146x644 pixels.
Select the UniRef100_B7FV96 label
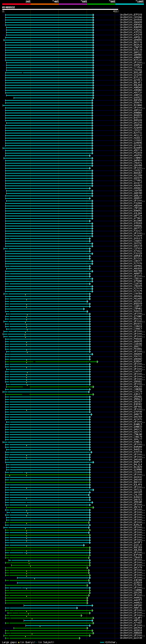click(131, 555)
